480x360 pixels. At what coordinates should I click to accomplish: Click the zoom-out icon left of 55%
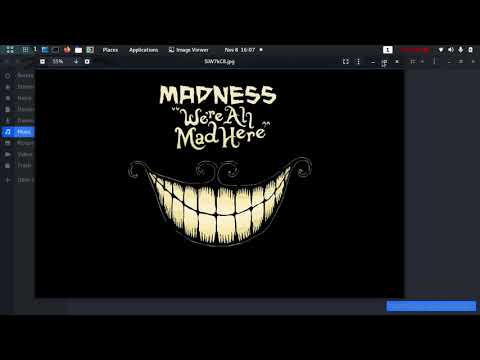(42, 61)
